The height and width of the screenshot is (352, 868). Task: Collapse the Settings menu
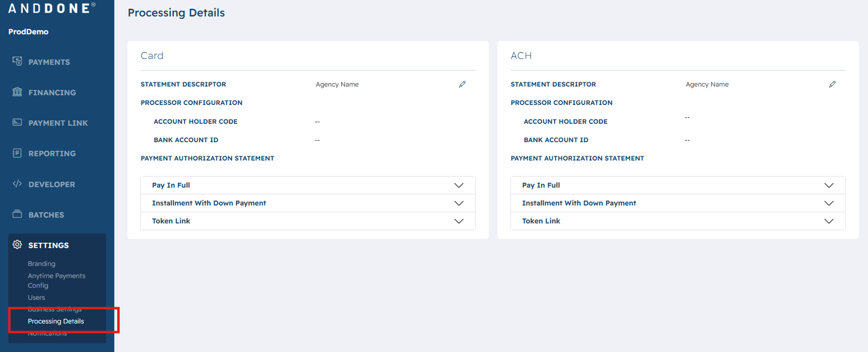48,245
